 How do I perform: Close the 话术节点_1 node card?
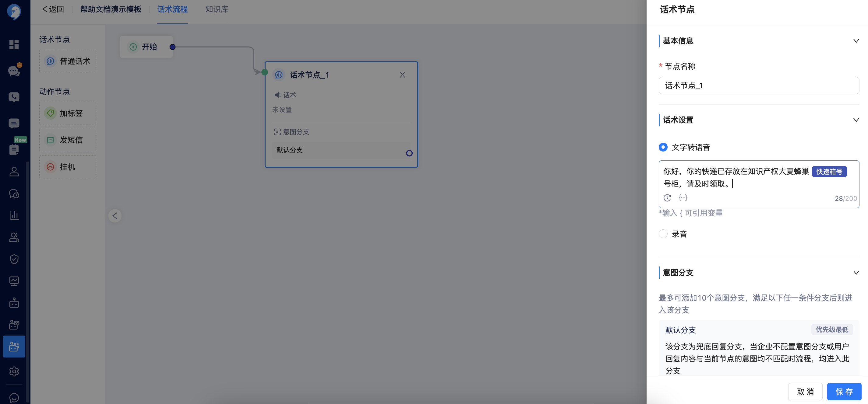(402, 75)
